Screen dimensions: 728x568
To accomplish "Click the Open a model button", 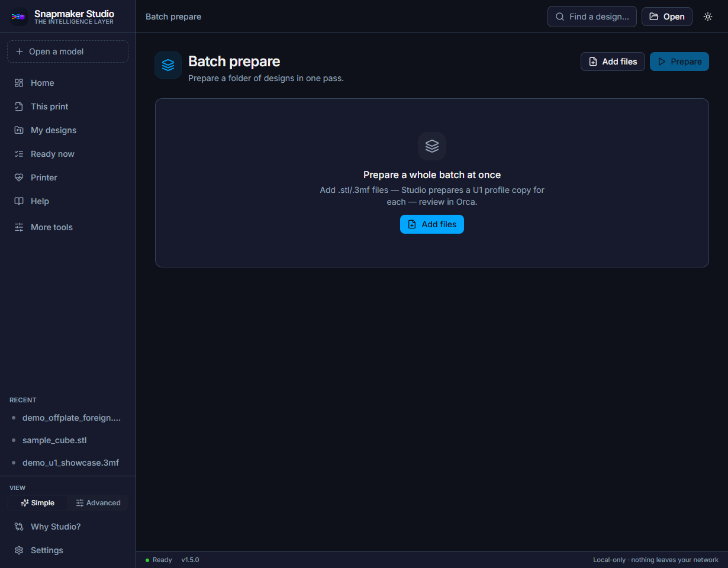I will click(x=67, y=51).
